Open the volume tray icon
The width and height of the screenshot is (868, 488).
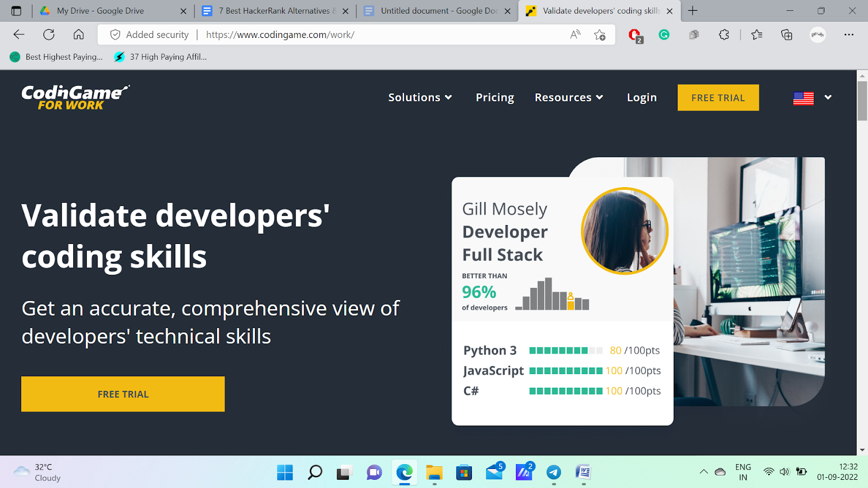pyautogui.click(x=784, y=472)
